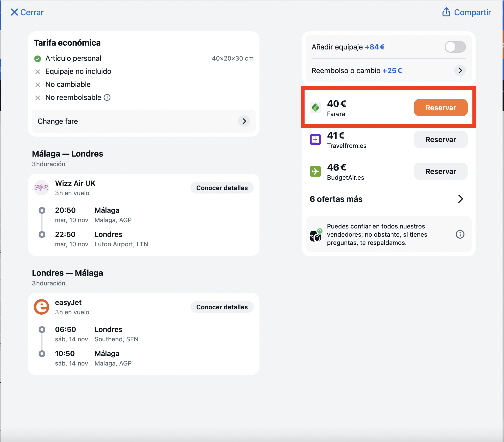Screen dimensions: 504x442
Task: Click the Tarifa económica title
Action: click(x=67, y=43)
